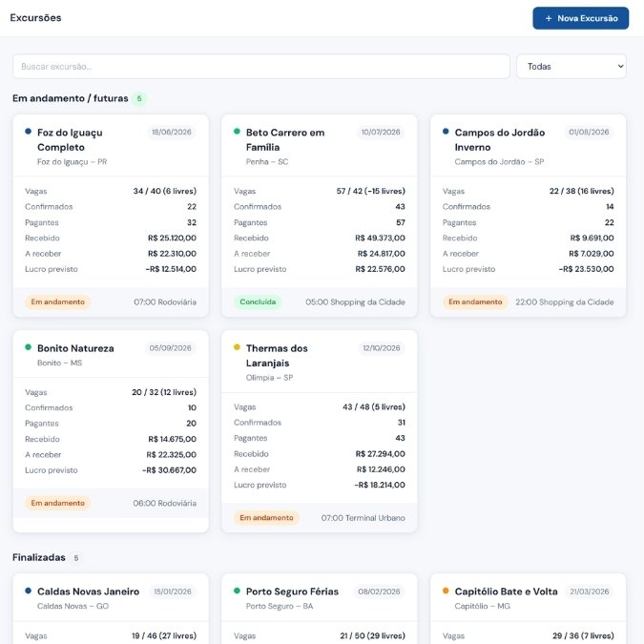Viewport: 644px width, 644px height.
Task: Click 34 / 40 (6 livres) vagas value
Action: coord(165,191)
